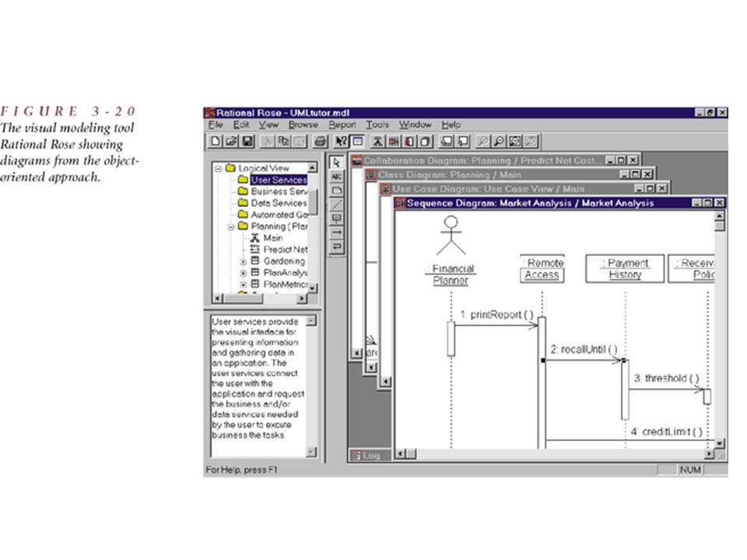747x560 pixels.
Task: Select the Remote Access object box
Action: click(542, 269)
